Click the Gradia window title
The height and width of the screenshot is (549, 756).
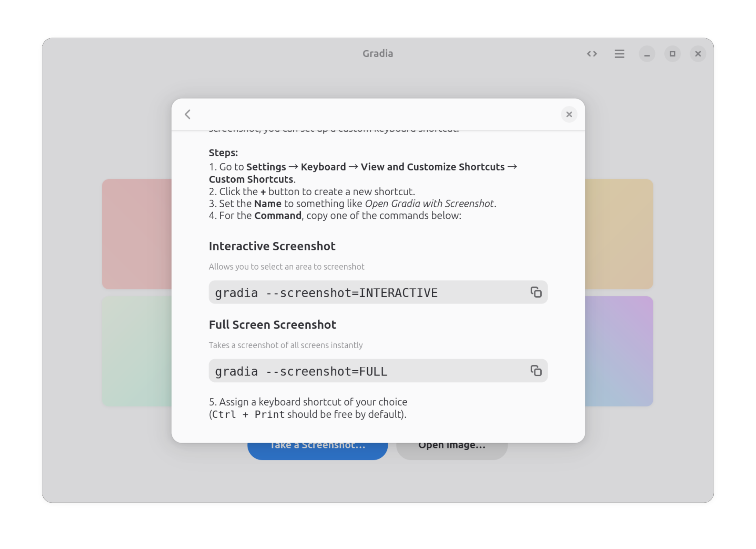[x=378, y=53]
